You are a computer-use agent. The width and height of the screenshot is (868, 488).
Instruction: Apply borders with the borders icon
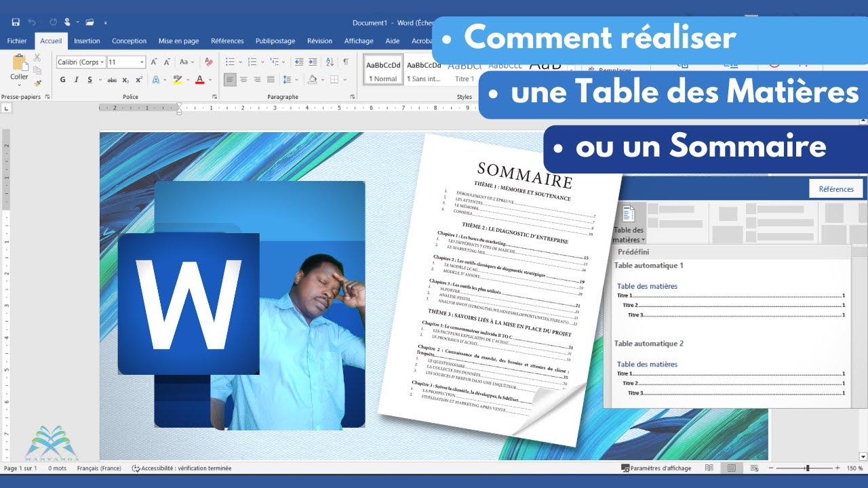pos(334,79)
